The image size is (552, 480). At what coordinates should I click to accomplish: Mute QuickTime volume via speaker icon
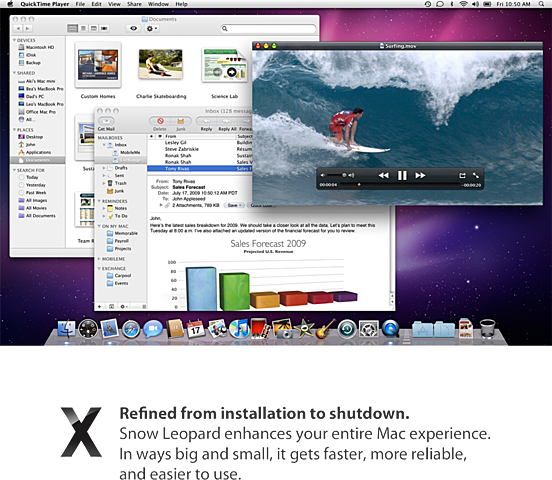point(322,175)
